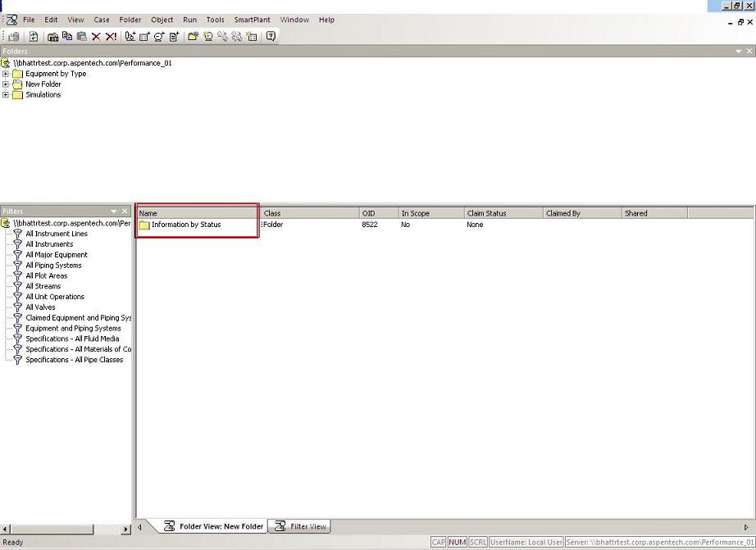Click the Delete with exclamation toolbar icon

[x=111, y=36]
